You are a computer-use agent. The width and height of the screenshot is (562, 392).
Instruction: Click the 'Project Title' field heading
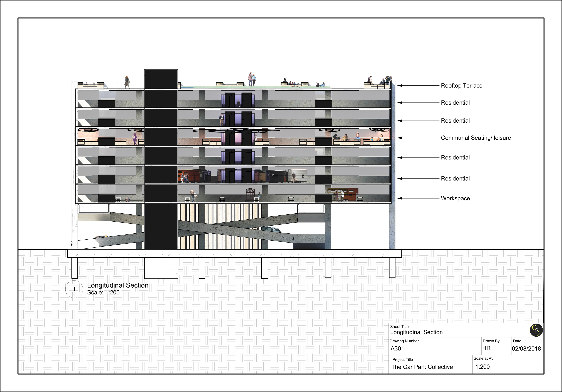402,360
